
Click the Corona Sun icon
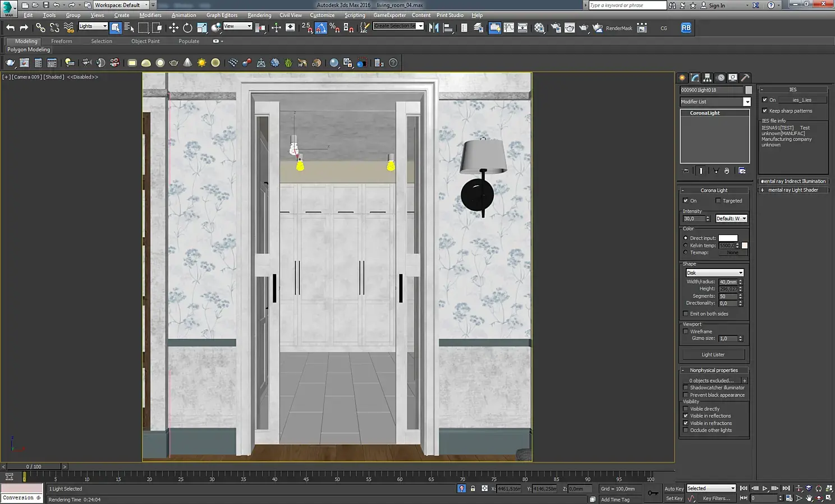click(201, 63)
